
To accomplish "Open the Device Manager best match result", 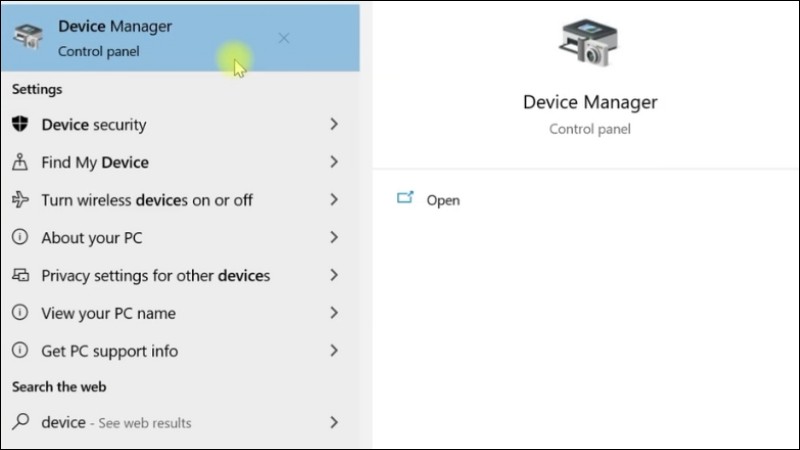I will click(x=181, y=38).
